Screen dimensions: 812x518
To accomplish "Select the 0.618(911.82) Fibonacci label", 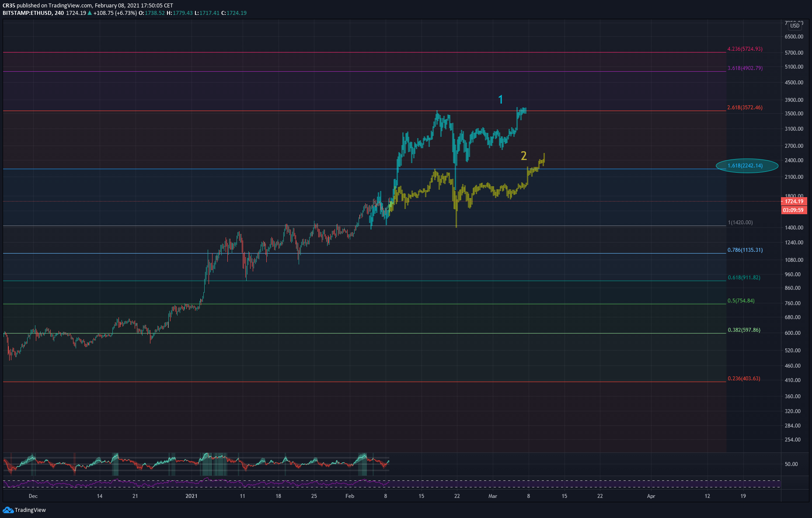I will (x=744, y=278).
